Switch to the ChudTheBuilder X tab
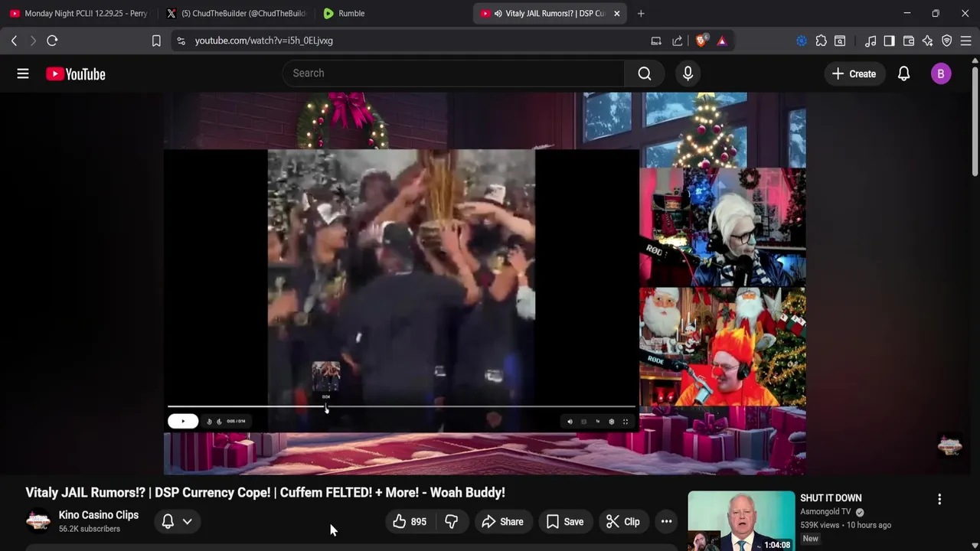980x551 pixels. point(236,13)
